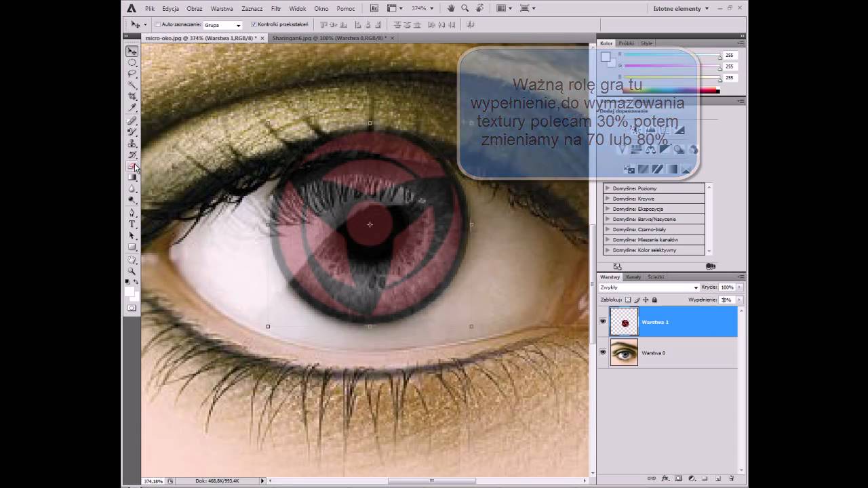Toggle lock image pixels
The height and width of the screenshot is (488, 868).
tap(637, 300)
